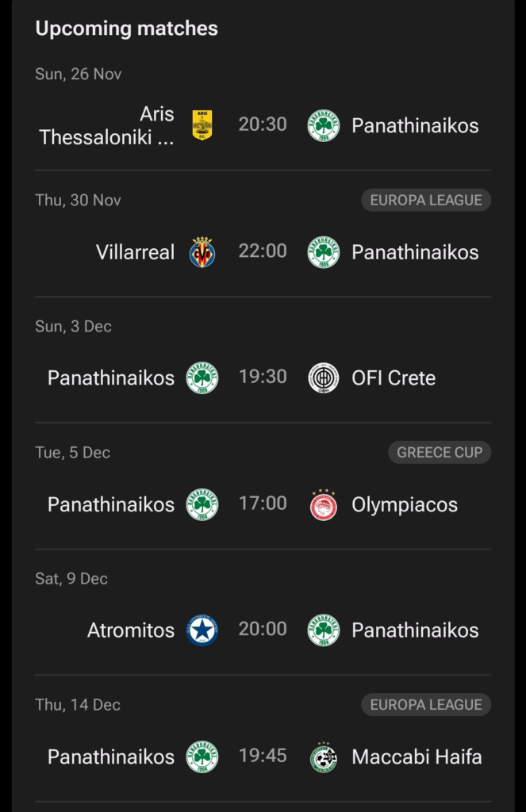Image resolution: width=526 pixels, height=812 pixels.
Task: Click the Villarreal club crest
Action: [x=202, y=252]
